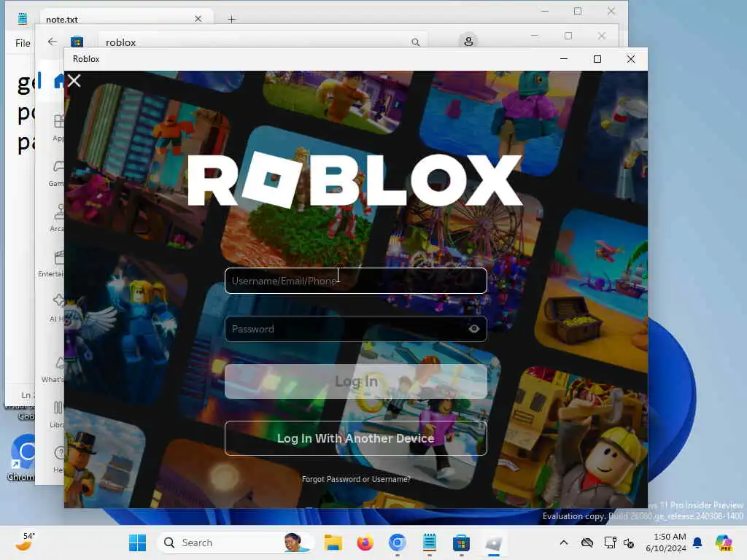Open the Microsoft Store logo icon
Screen dimensions: 747x560
coord(77,42)
